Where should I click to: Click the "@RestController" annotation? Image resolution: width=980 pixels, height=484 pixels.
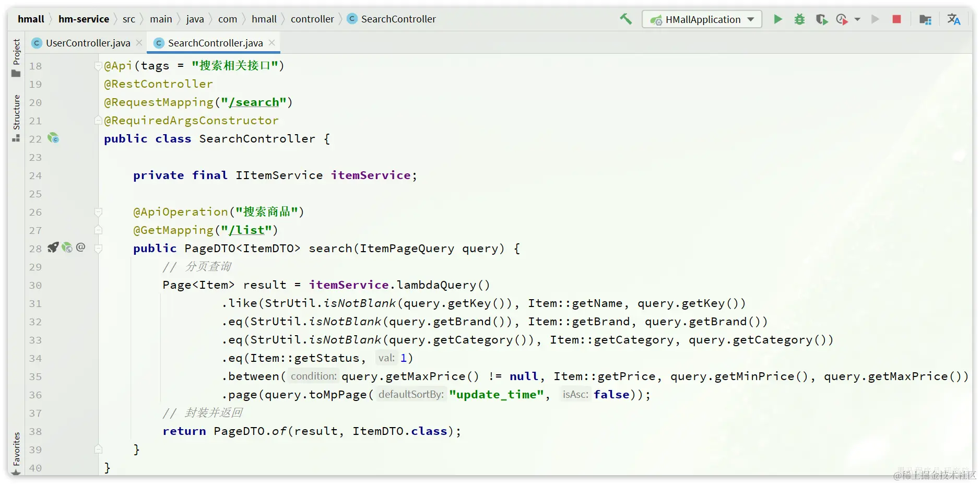click(158, 84)
